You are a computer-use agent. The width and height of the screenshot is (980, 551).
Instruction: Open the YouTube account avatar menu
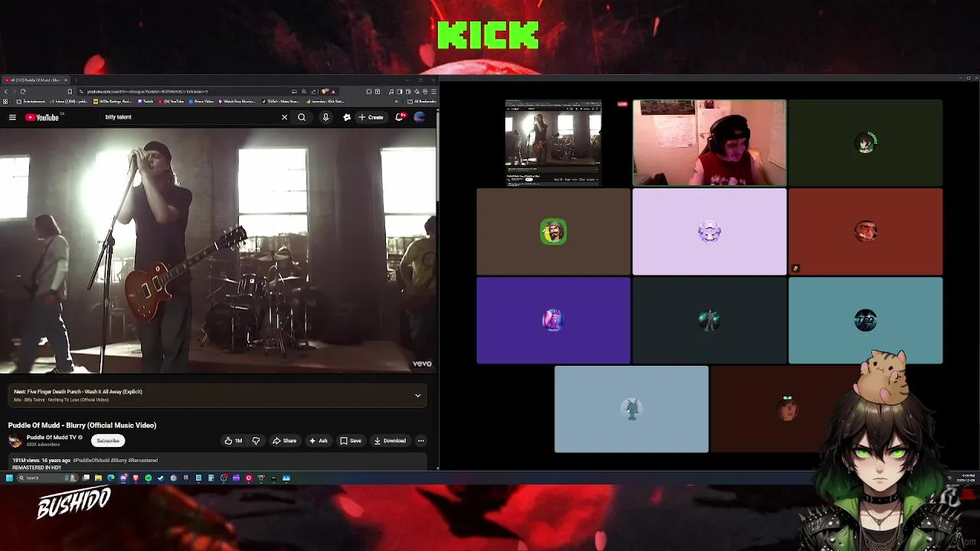(420, 117)
